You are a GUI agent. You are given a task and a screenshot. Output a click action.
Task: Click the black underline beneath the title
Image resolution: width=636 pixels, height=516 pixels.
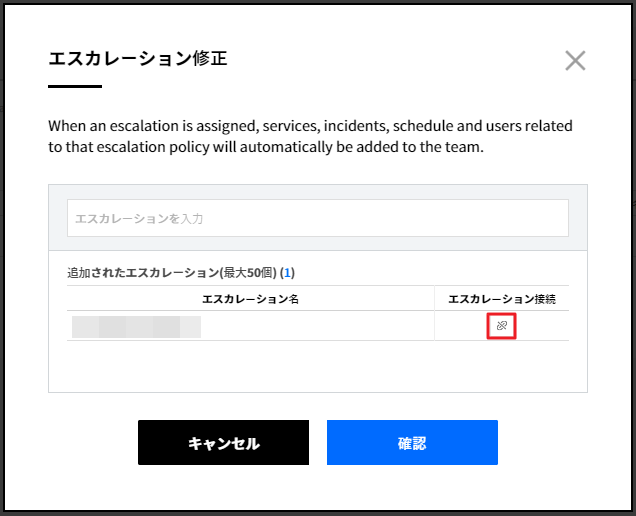coord(75,87)
